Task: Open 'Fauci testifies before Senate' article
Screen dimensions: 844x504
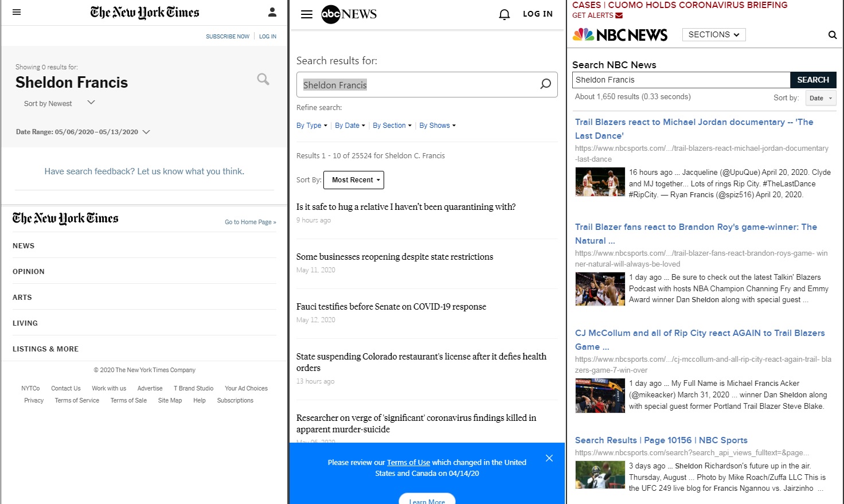Action: pos(391,306)
